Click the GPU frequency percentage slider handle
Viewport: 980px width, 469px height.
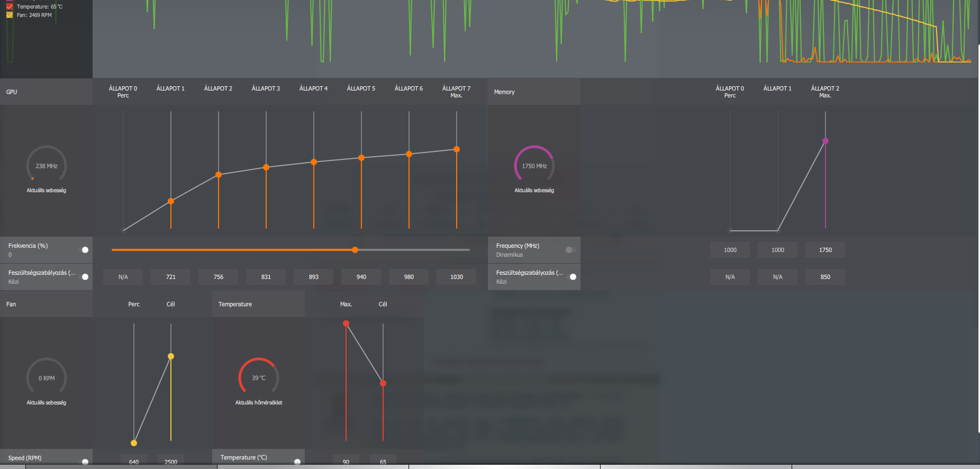(355, 250)
